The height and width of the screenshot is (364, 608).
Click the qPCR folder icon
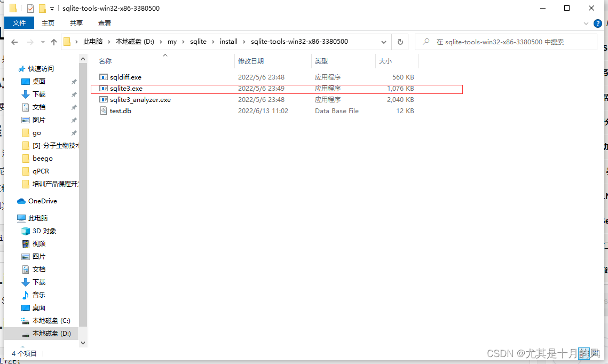26,171
